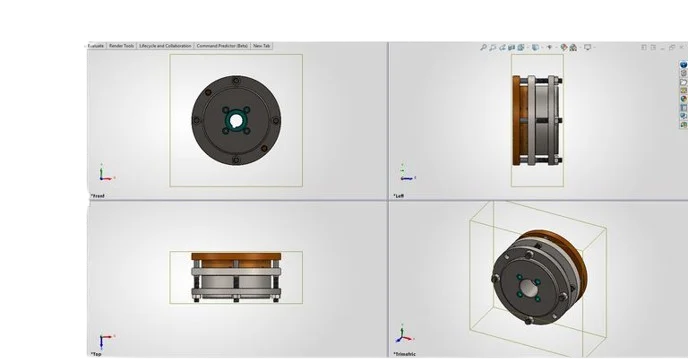This screenshot has height=363, width=688.
Task: Open the Custom Properties task pane tab
Action: coord(684,108)
